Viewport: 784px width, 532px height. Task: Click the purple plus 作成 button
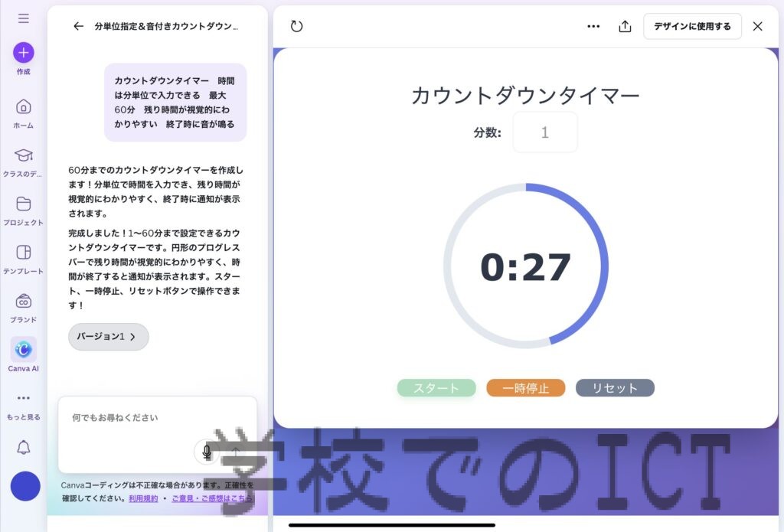[23, 53]
